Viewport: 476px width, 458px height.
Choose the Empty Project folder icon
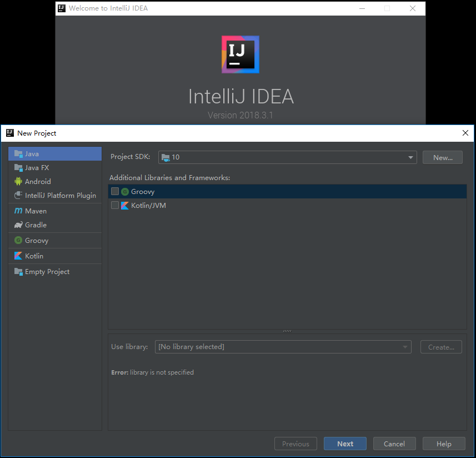[x=18, y=272]
